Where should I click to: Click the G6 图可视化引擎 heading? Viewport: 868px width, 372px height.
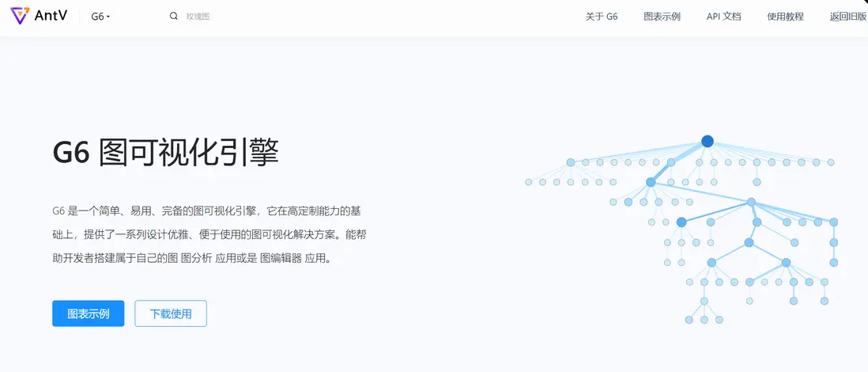(x=165, y=152)
